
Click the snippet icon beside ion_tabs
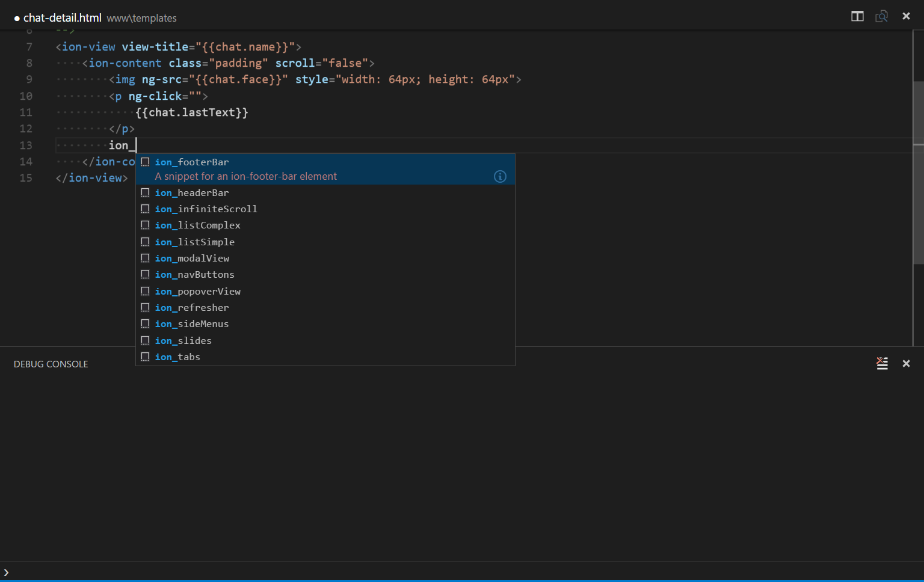click(145, 357)
